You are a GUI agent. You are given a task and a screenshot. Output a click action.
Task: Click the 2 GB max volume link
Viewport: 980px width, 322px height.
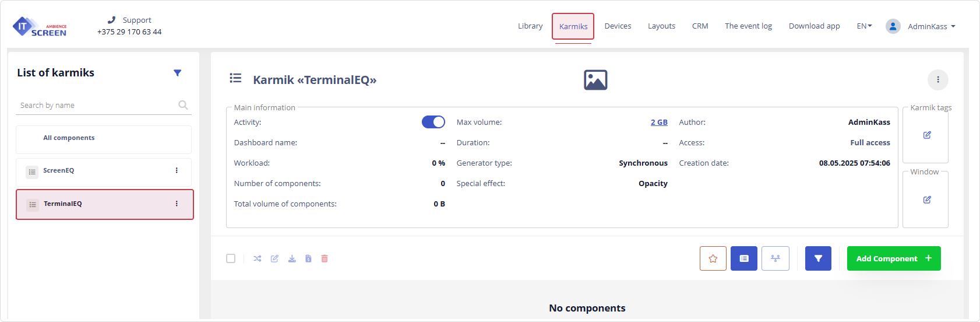[659, 123]
